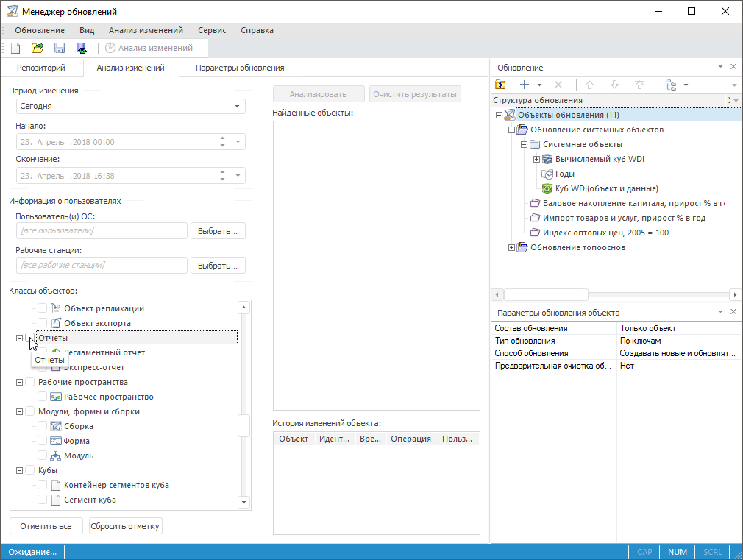Expand the Обновление топооснов tree node
Image resolution: width=743 pixels, height=560 pixels.
(x=512, y=247)
